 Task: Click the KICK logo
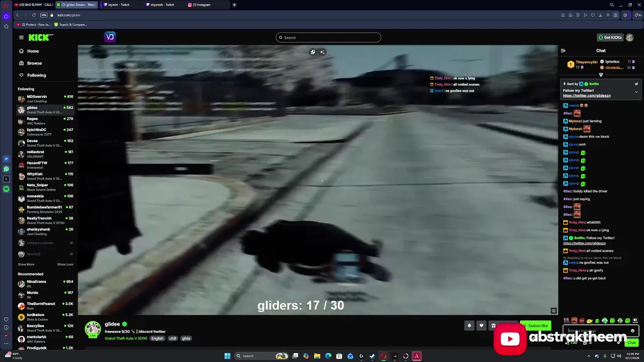(x=41, y=37)
